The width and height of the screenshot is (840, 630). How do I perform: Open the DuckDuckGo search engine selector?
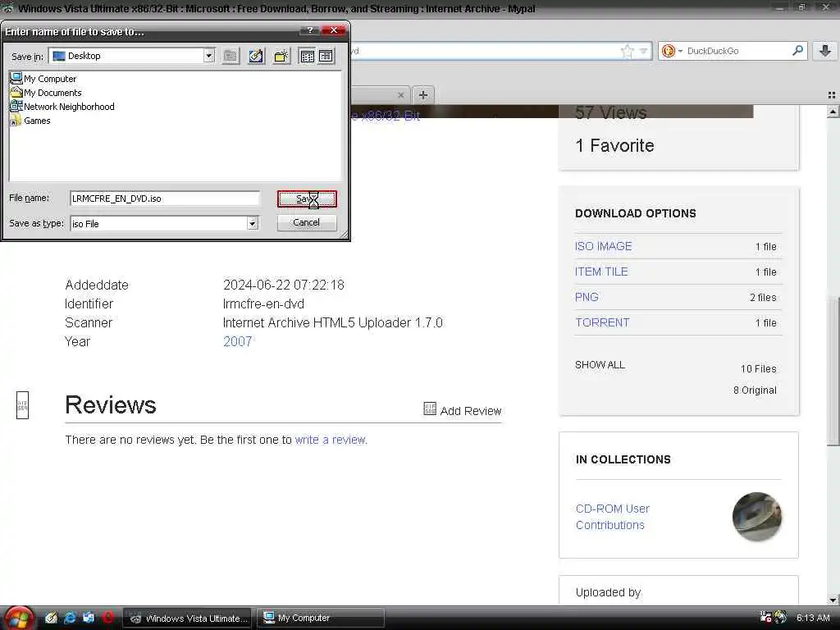[x=671, y=51]
